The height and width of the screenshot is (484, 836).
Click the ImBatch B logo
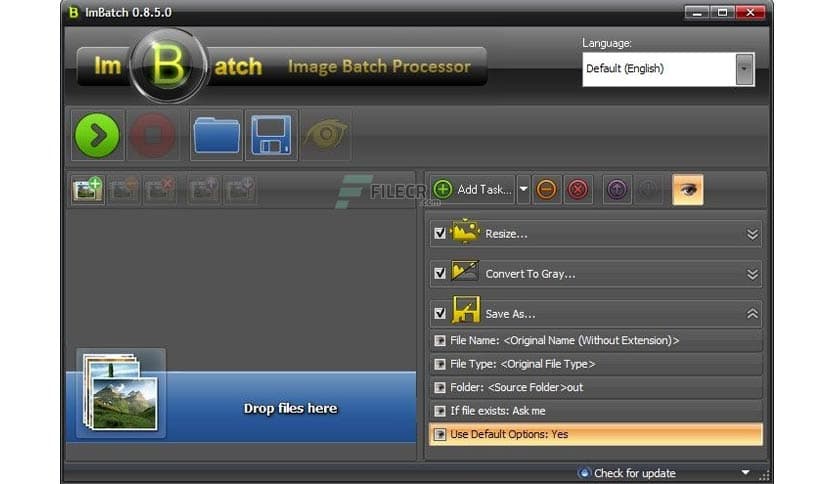coord(168,66)
